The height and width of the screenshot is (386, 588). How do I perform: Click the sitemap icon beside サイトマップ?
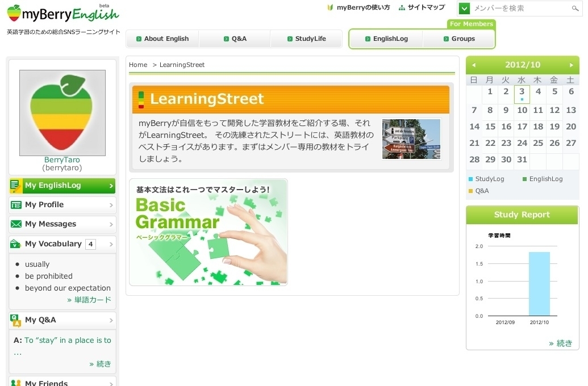[402, 7]
